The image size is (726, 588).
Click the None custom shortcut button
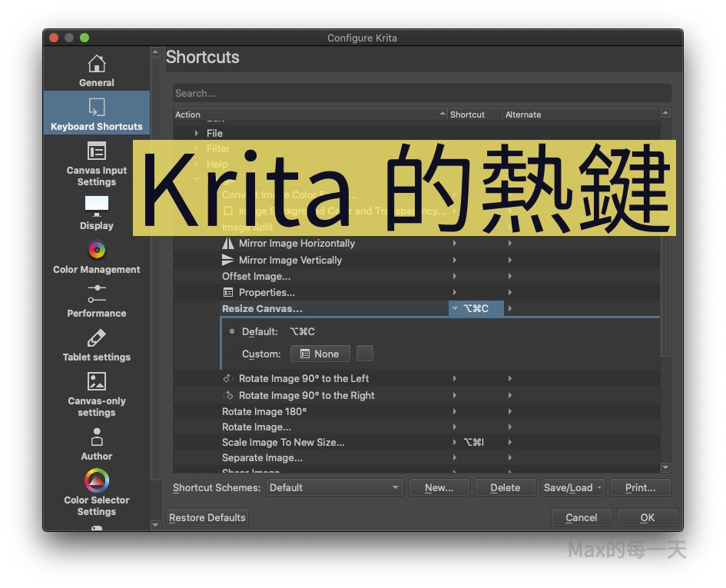click(320, 354)
